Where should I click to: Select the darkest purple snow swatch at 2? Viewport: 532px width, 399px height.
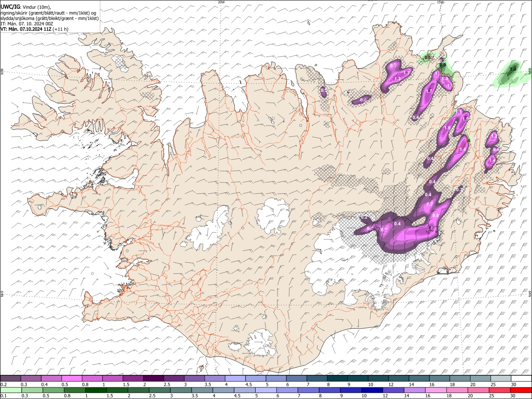153,378
